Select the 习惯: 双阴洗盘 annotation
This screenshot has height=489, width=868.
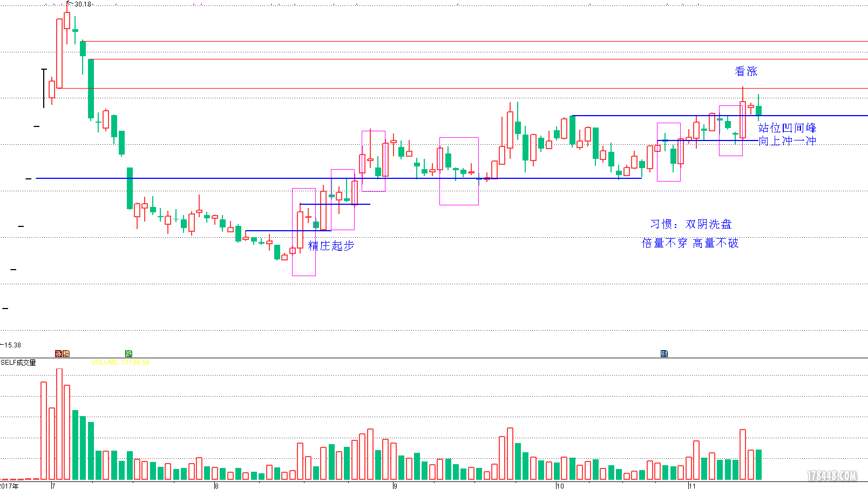(x=691, y=224)
